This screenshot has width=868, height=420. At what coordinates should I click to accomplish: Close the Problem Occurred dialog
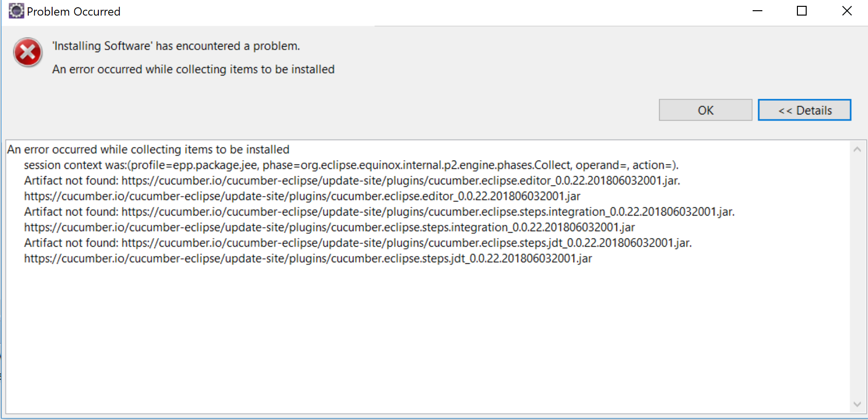pos(847,11)
